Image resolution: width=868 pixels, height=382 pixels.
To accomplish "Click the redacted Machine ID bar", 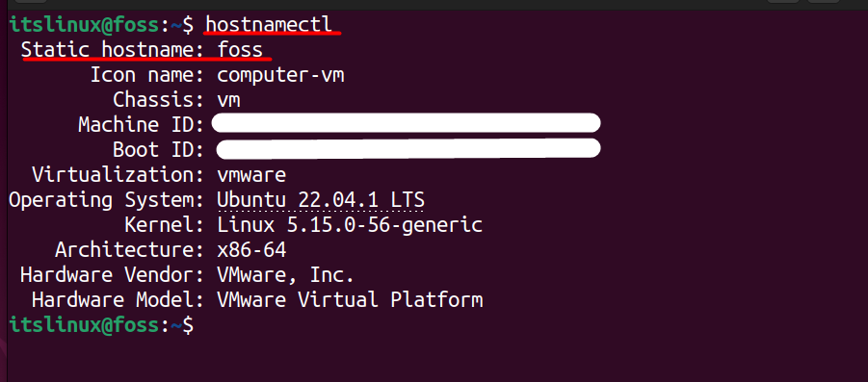I will (x=406, y=123).
